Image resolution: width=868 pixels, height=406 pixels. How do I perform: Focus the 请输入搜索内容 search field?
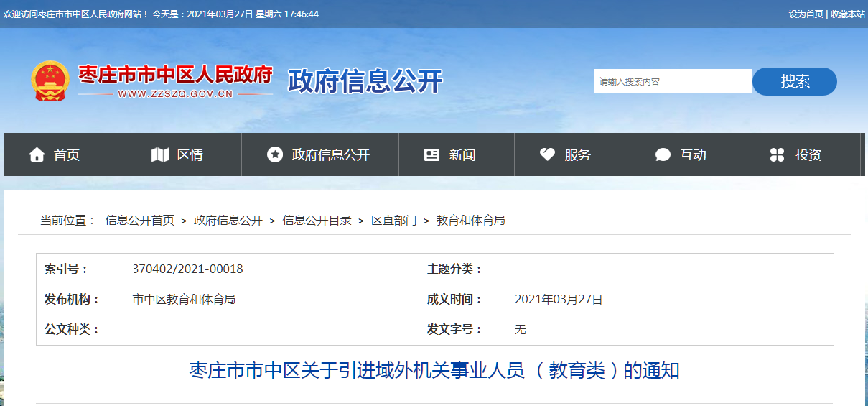coord(673,81)
